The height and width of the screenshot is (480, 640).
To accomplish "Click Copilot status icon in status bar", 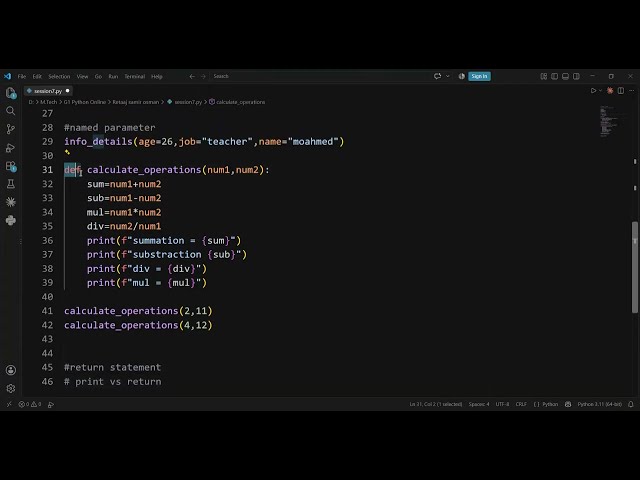I will (x=568, y=404).
